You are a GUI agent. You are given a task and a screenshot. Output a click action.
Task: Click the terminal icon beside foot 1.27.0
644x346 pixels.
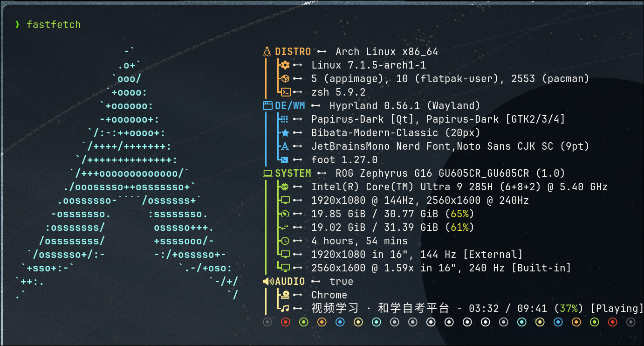tap(285, 160)
